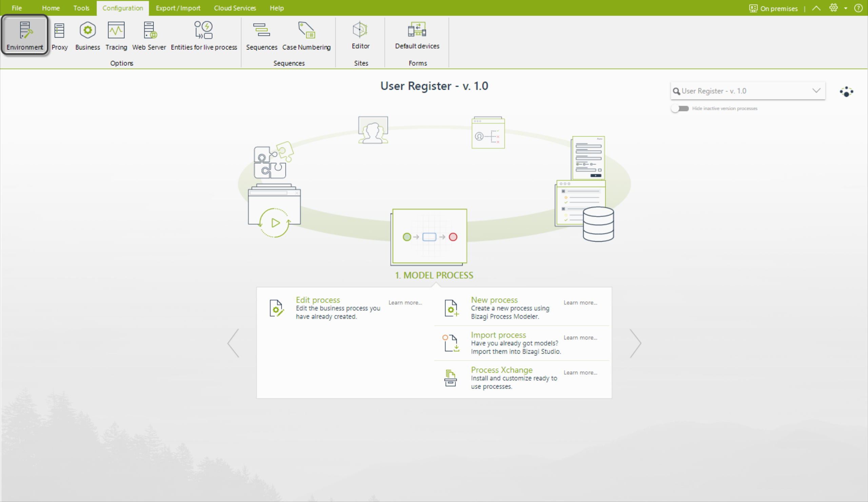Image resolution: width=868 pixels, height=502 pixels.
Task: Open the Sites Editor
Action: click(x=360, y=35)
